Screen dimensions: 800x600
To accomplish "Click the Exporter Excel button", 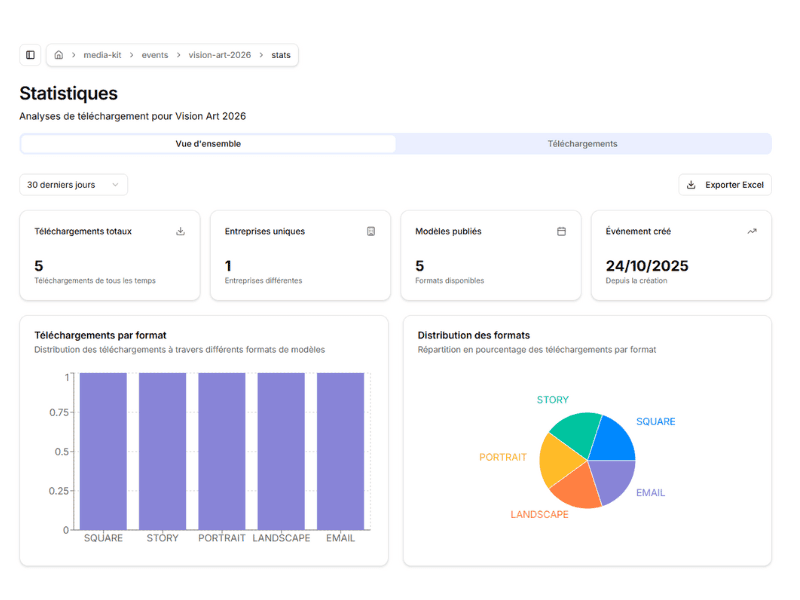I will 724,184.
